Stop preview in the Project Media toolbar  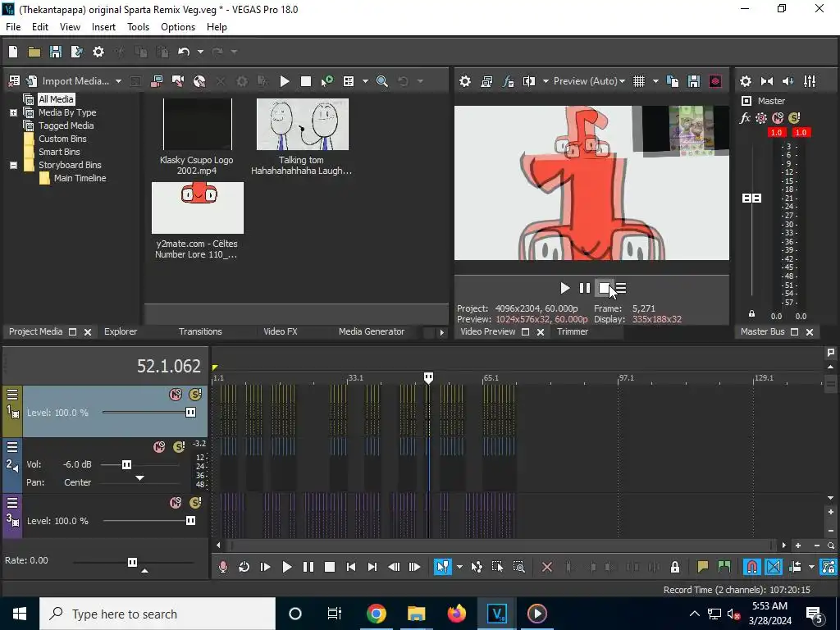[306, 81]
